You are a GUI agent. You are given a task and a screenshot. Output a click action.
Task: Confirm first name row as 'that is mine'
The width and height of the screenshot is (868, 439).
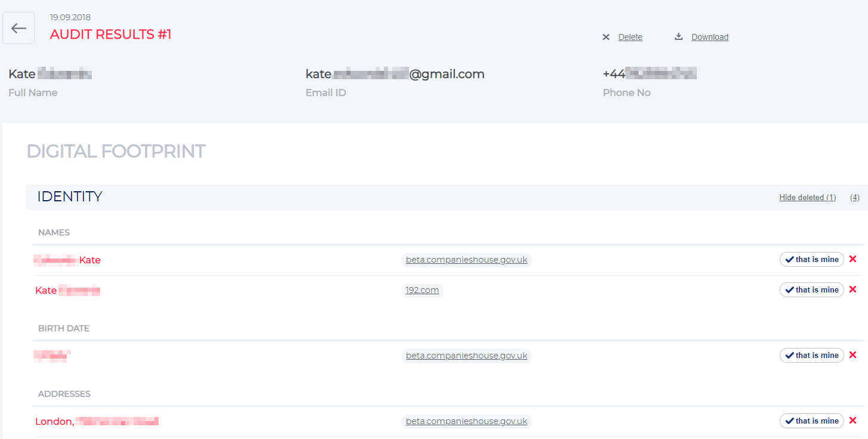(811, 259)
